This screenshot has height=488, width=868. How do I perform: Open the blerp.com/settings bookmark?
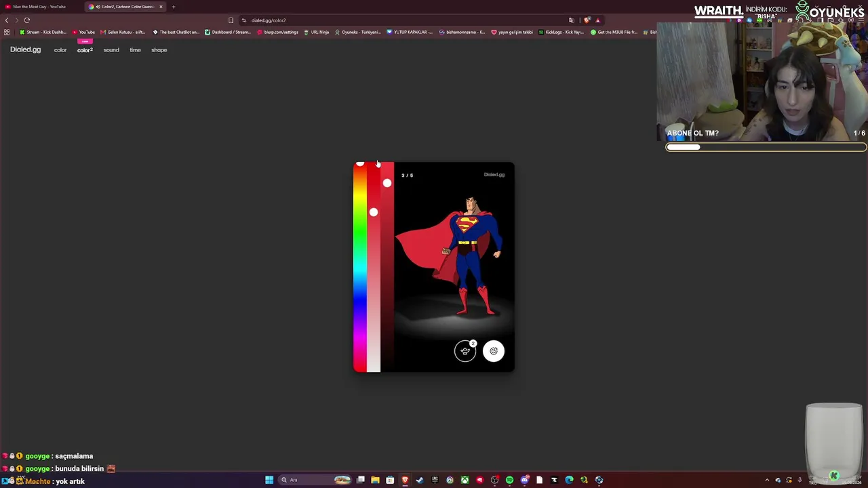coord(277,32)
